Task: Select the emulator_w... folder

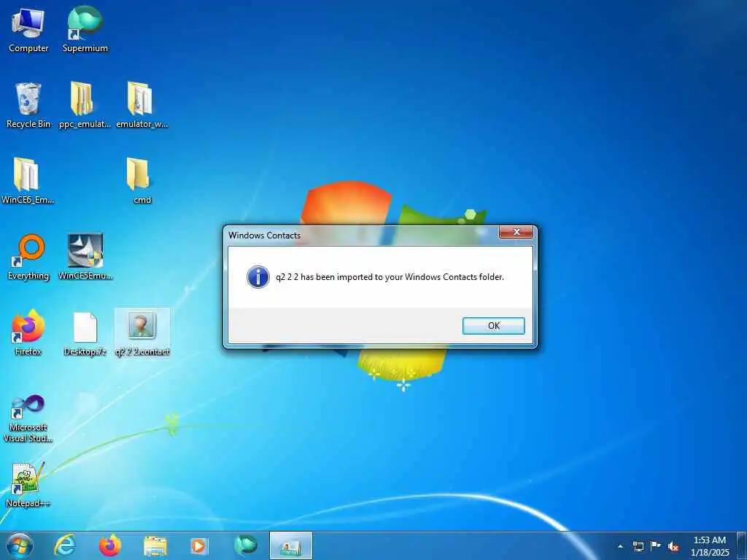Action: coord(142,105)
